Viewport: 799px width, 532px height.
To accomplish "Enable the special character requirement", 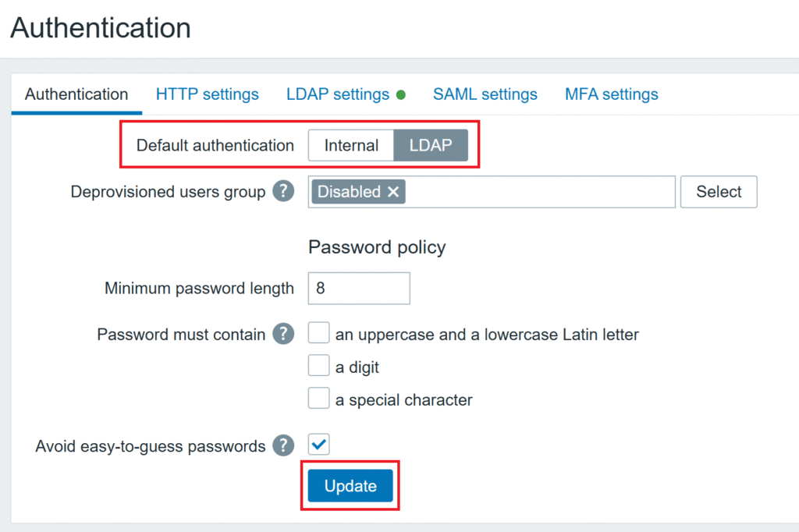I will coord(318,398).
